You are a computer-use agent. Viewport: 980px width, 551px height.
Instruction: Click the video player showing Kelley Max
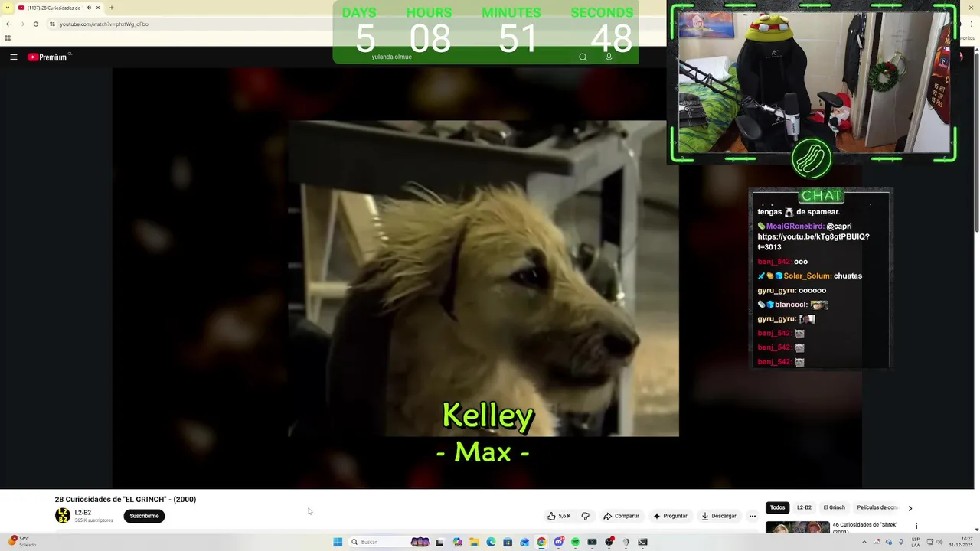click(487, 278)
